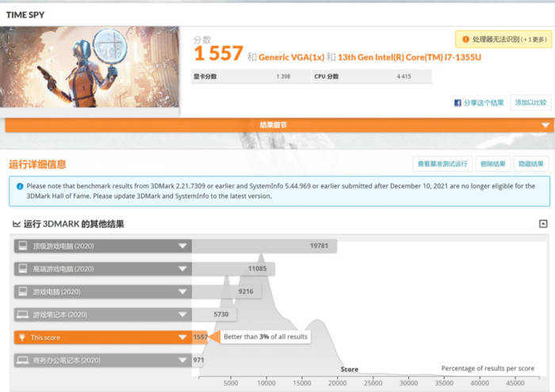Click the overall score 1 557
The image size is (555, 392).
click(x=218, y=53)
